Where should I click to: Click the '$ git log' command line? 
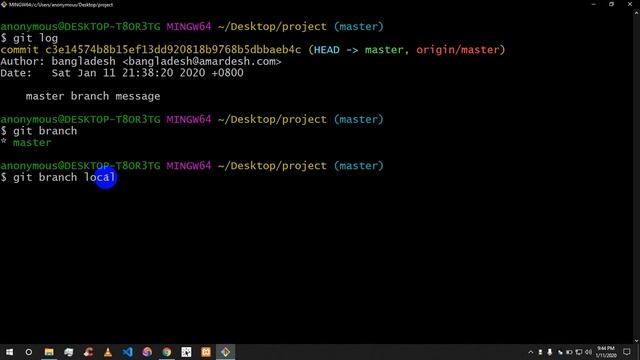click(x=29, y=38)
